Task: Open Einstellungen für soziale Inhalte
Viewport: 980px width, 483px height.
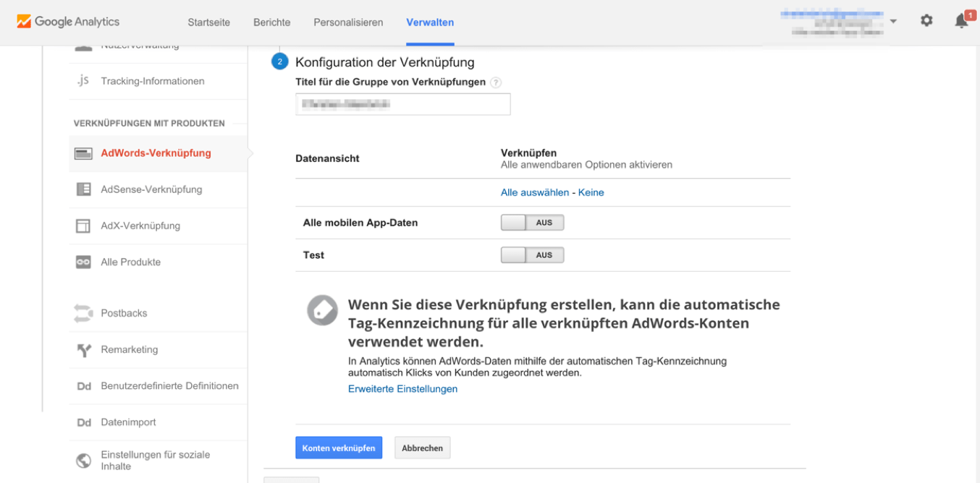Action: tap(155, 461)
